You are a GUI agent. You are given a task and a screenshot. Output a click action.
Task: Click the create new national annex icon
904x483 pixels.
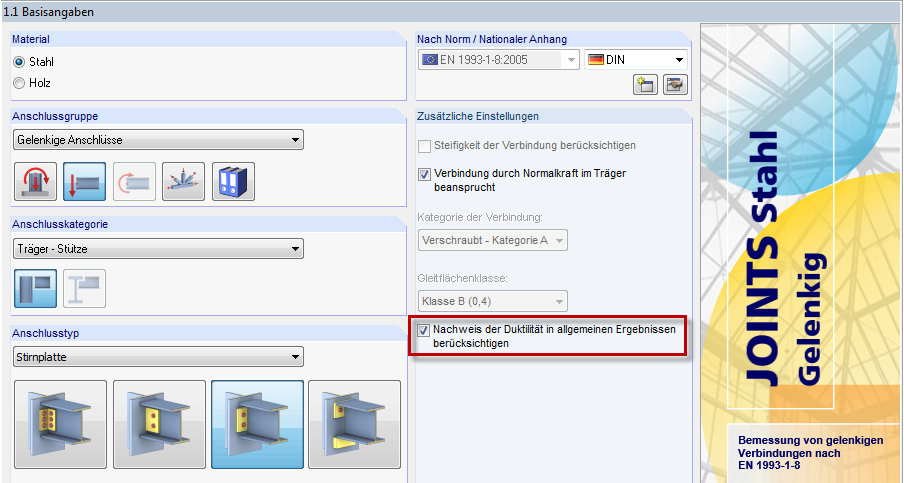(645, 84)
